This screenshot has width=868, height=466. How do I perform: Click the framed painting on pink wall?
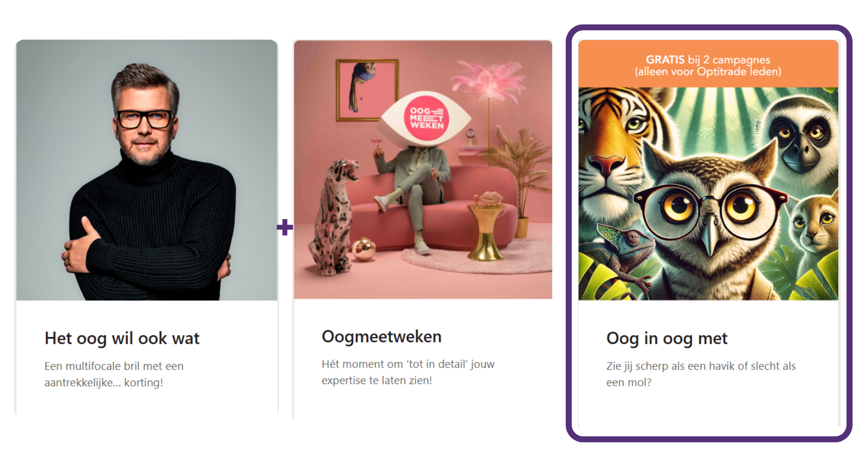pos(367,90)
